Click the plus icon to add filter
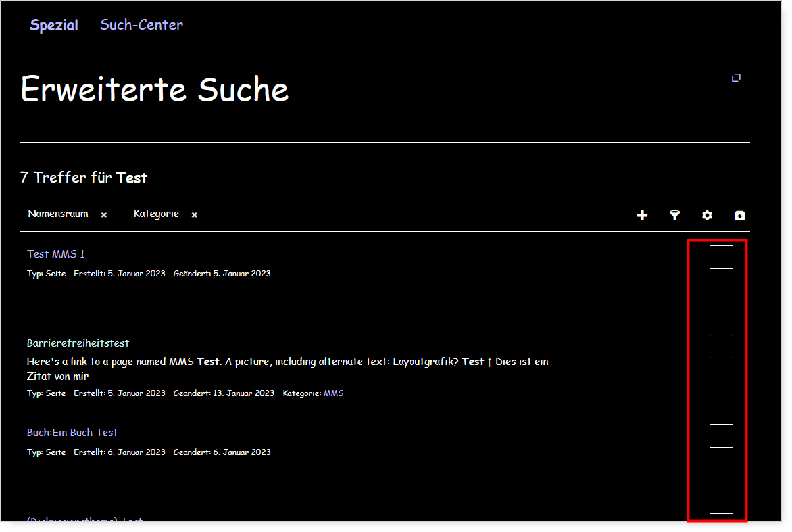Image resolution: width=792 pixels, height=532 pixels. coord(642,216)
